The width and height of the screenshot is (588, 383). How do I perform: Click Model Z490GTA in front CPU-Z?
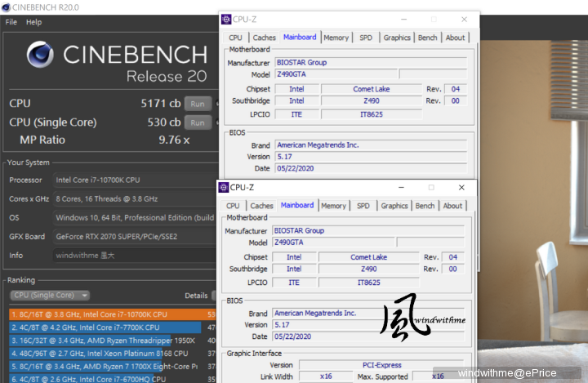tap(333, 242)
